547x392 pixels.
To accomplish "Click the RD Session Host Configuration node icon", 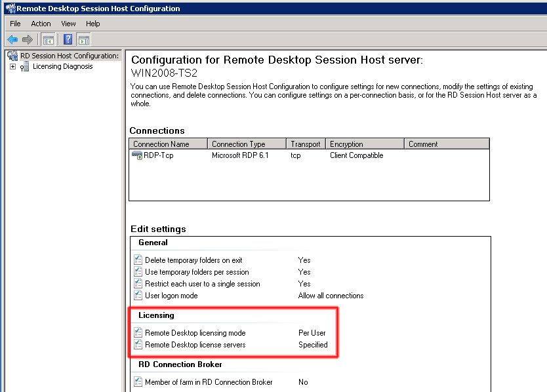I will click(12, 56).
